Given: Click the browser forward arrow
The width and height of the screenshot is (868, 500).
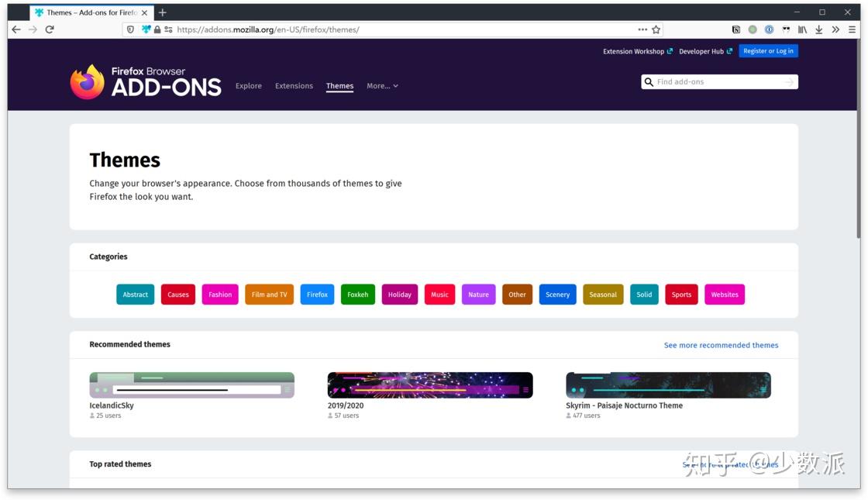Looking at the screenshot, I should point(33,29).
